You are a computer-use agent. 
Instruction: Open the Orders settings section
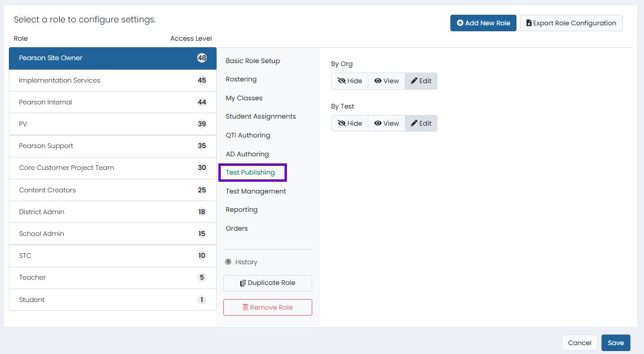237,228
